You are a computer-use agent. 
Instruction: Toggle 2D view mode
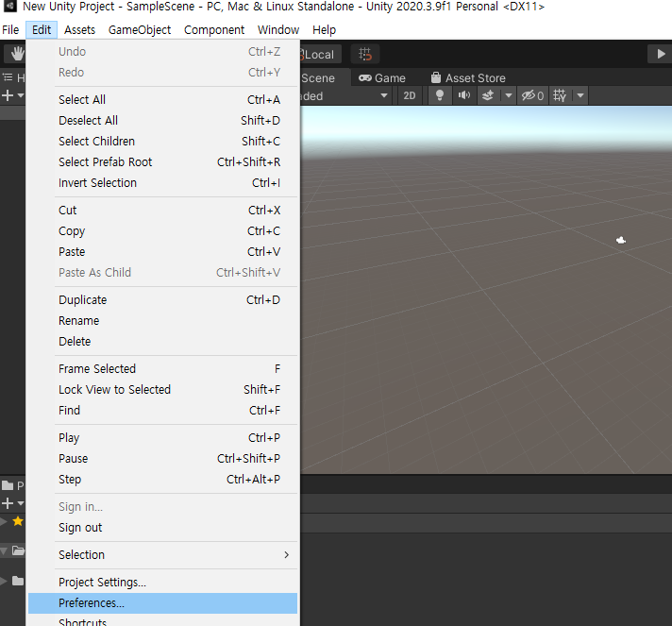[x=410, y=95]
